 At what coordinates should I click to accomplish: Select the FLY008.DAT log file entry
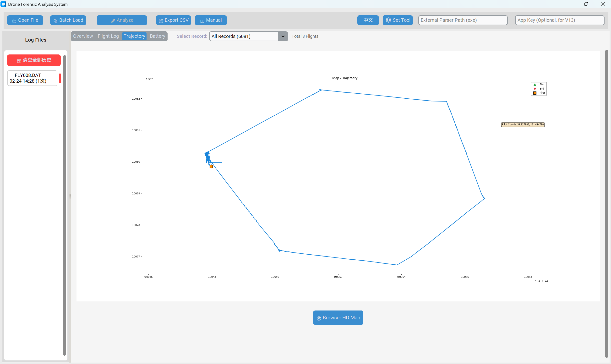click(x=32, y=78)
